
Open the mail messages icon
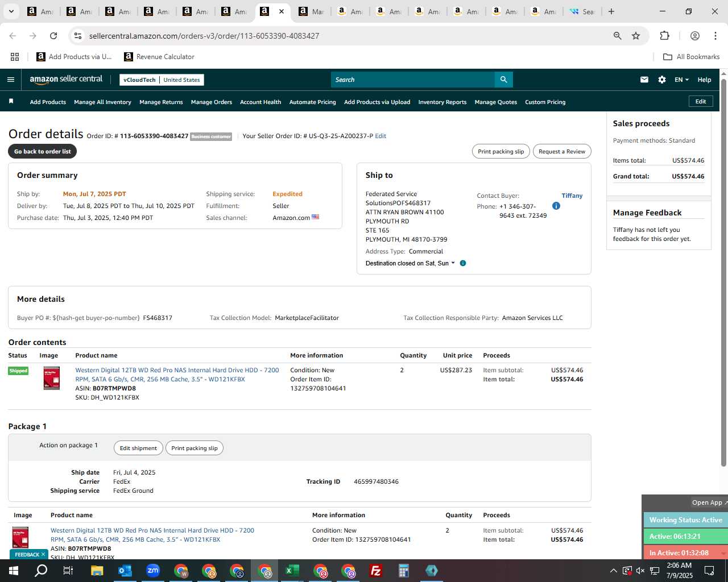pos(644,80)
